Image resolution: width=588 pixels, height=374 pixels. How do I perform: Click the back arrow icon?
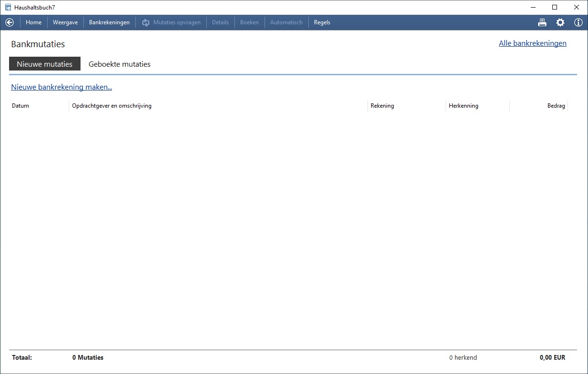click(x=10, y=22)
